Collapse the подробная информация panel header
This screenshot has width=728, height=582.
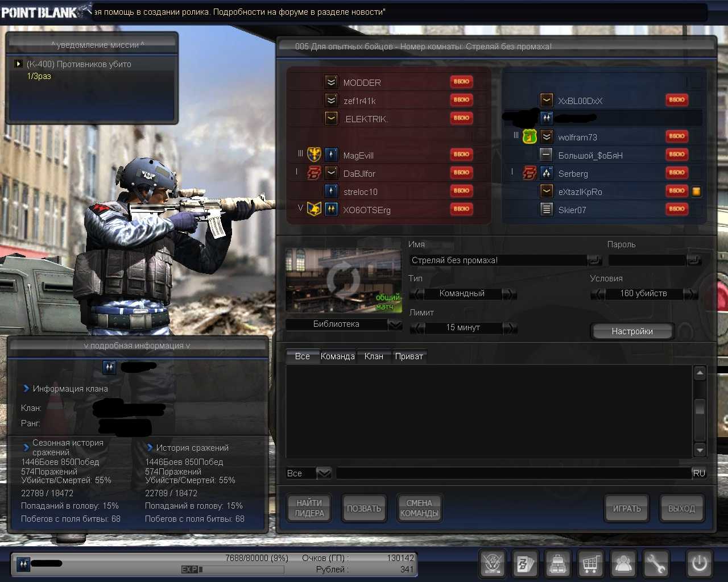[137, 346]
